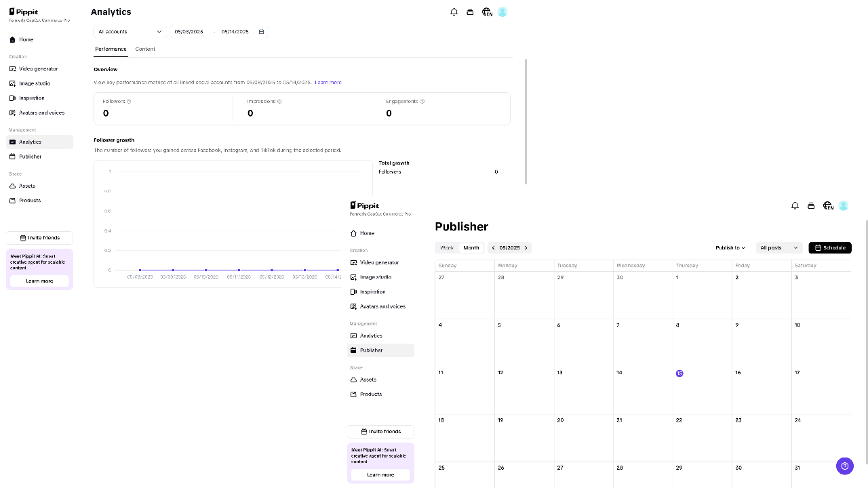868x488 pixels.
Task: Open the All accounts dropdown
Action: [129, 31]
